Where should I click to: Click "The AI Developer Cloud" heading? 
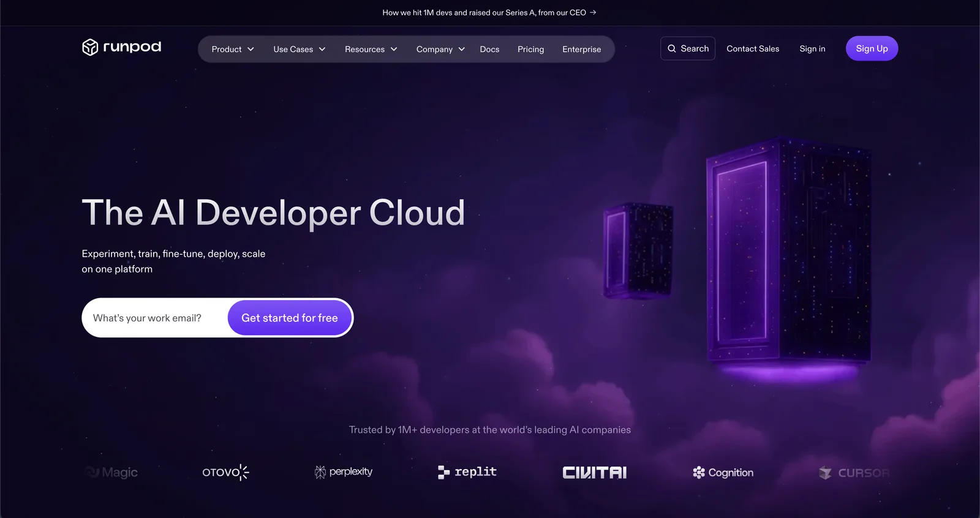coord(273,212)
